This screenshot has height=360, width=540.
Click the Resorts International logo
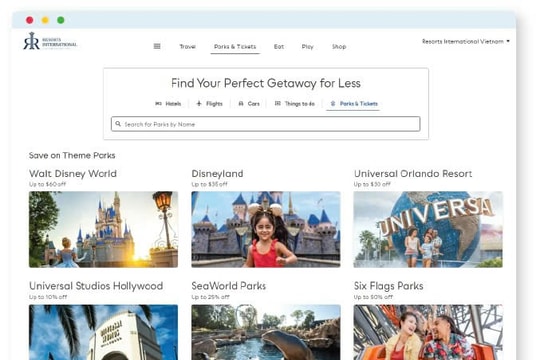coord(50,41)
